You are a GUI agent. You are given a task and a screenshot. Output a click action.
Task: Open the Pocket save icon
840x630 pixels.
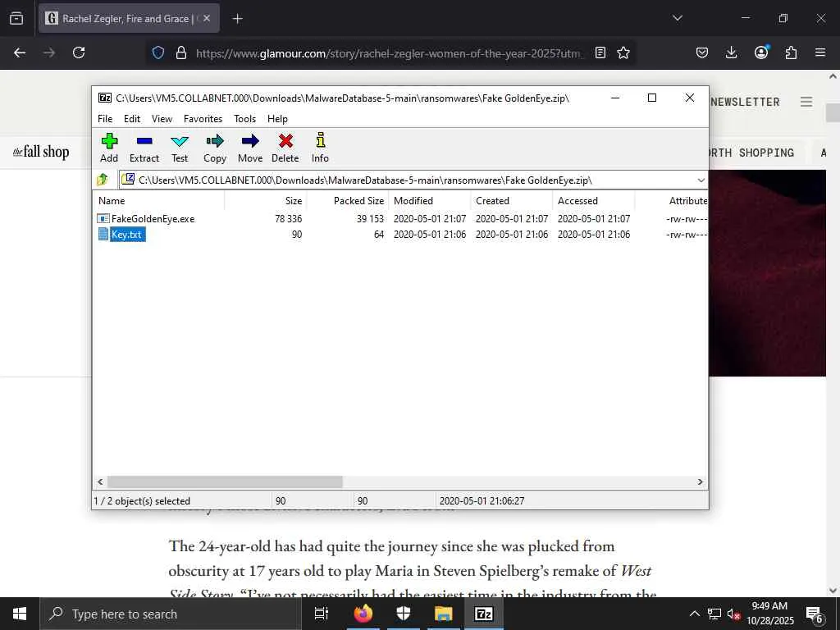coord(702,52)
